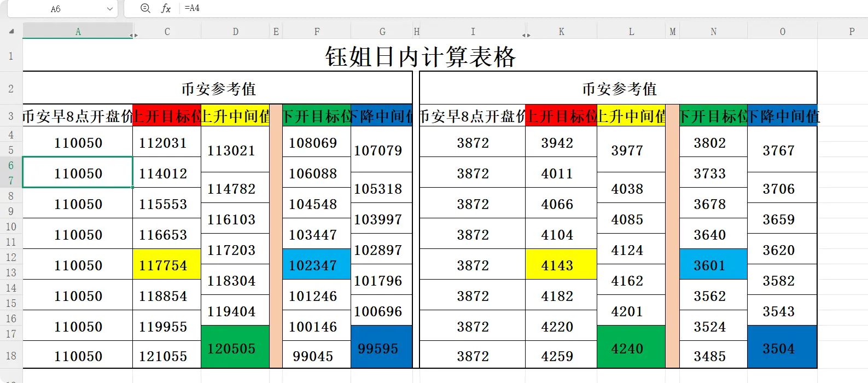Click the right 币安参考值 merged header
868x383 pixels.
[619, 88]
